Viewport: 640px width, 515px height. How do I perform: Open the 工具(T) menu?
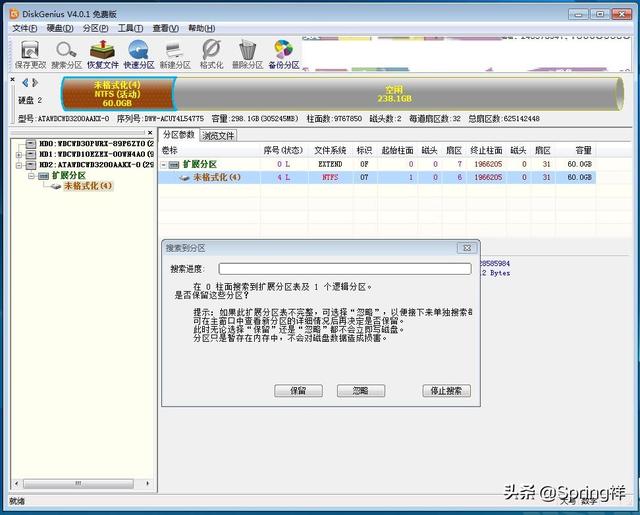pos(130,28)
